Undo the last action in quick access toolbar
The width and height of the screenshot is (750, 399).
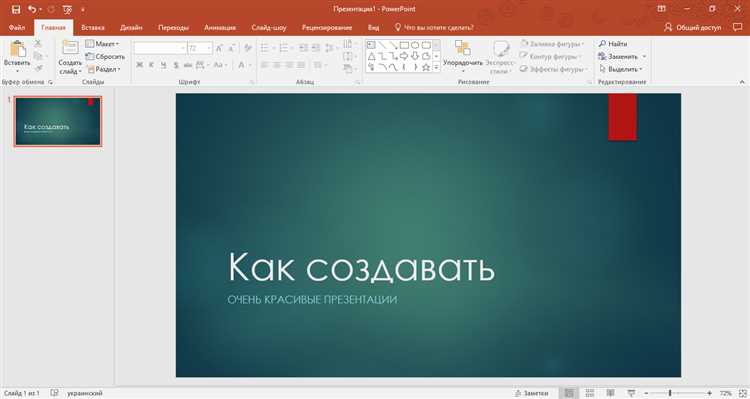point(32,9)
